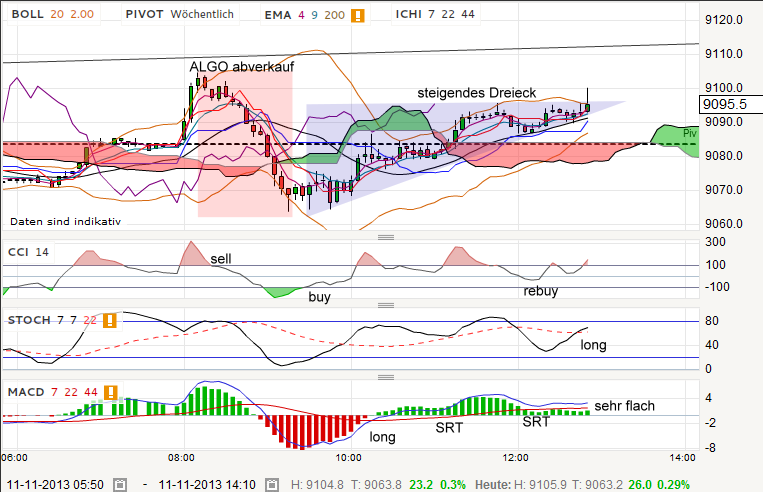Screen dimensions: 763x492
Task: Open STOCH 7 7 22 indicator label
Action: [x=52, y=320]
